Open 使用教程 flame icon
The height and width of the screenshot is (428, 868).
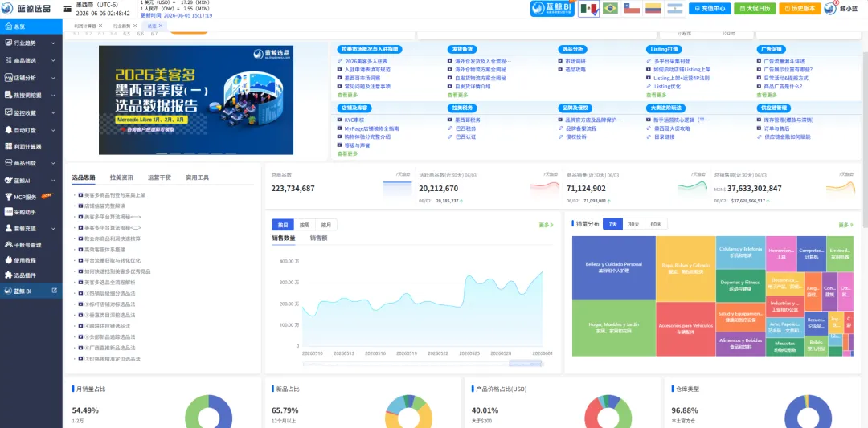tap(8, 259)
